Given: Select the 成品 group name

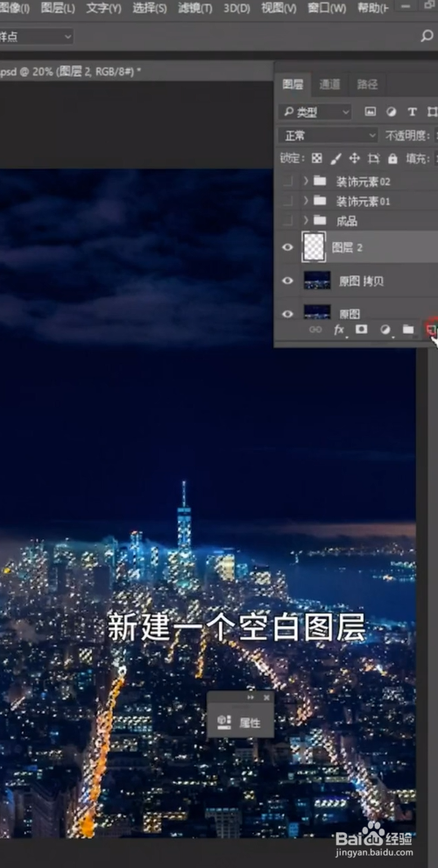Looking at the screenshot, I should point(347,222).
